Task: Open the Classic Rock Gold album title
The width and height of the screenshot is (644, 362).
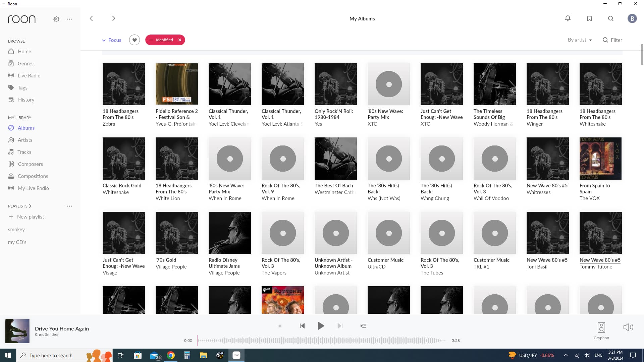Action: (122, 186)
